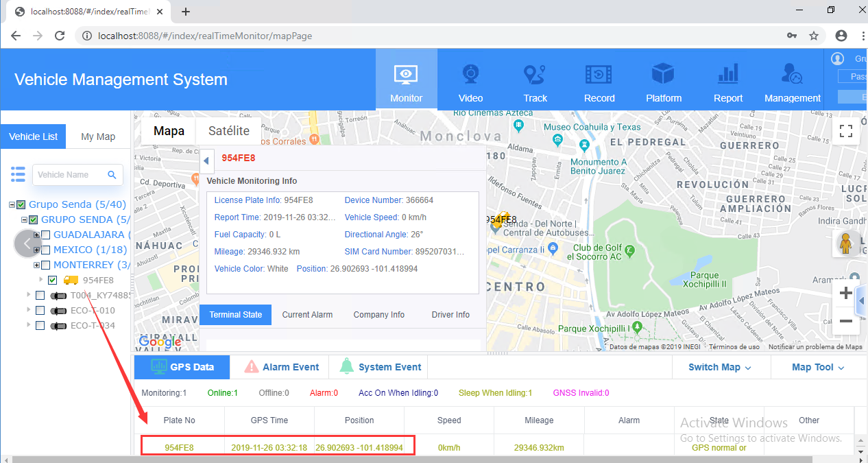Image resolution: width=868 pixels, height=463 pixels.
Task: Open the saved passwords key icon
Action: tap(792, 36)
